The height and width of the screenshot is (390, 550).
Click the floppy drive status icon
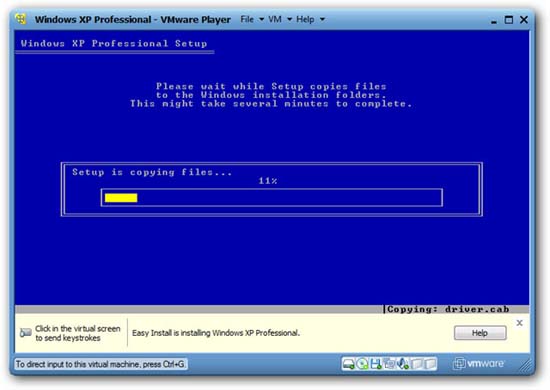coord(376,364)
